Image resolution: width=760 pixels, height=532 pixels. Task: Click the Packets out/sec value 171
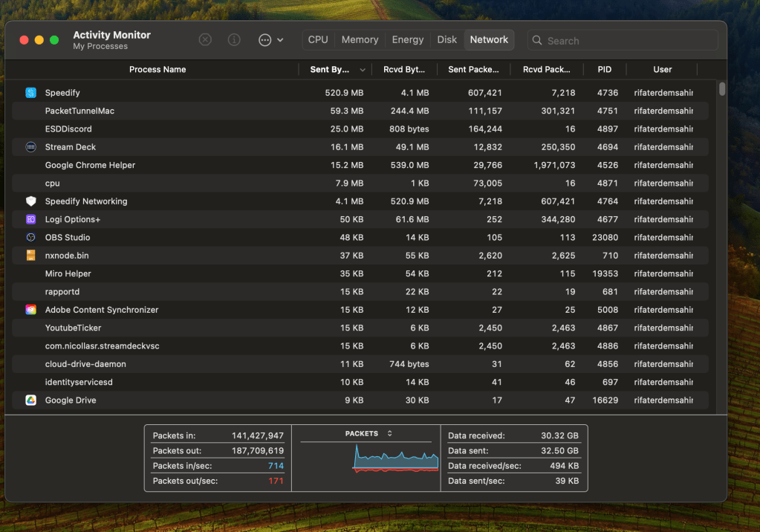[x=276, y=481]
